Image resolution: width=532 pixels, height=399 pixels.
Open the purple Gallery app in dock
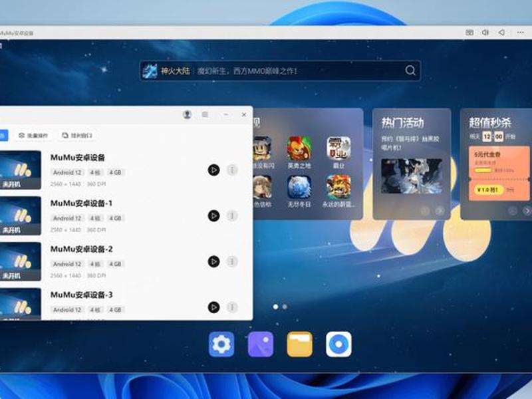261,344
